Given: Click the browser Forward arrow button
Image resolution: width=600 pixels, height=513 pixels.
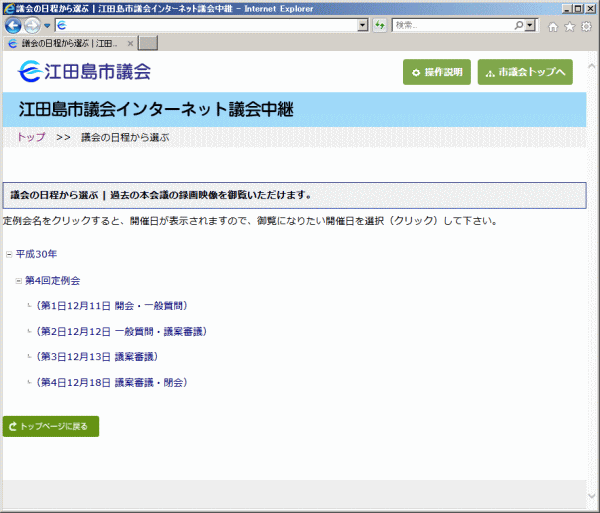Looking at the screenshot, I should [32, 26].
